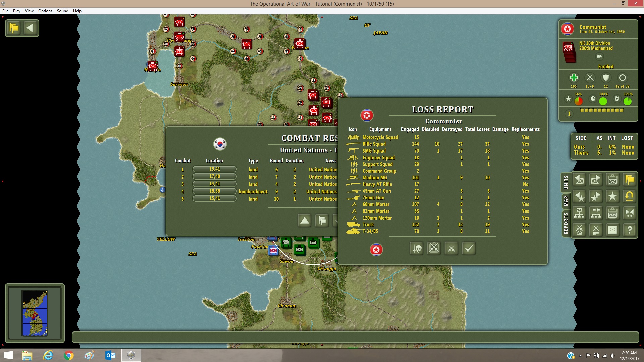
Task: Click South Korean flag in Combat Results
Action: tap(220, 144)
